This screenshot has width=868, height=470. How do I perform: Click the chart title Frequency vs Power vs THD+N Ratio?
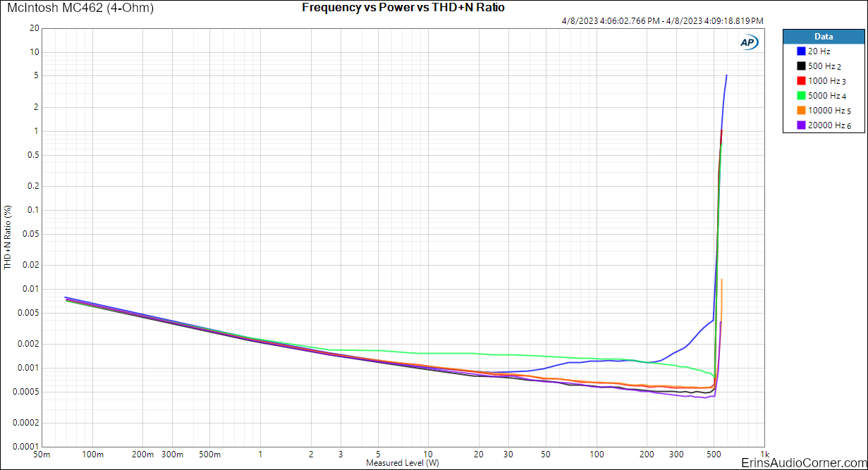(x=403, y=8)
